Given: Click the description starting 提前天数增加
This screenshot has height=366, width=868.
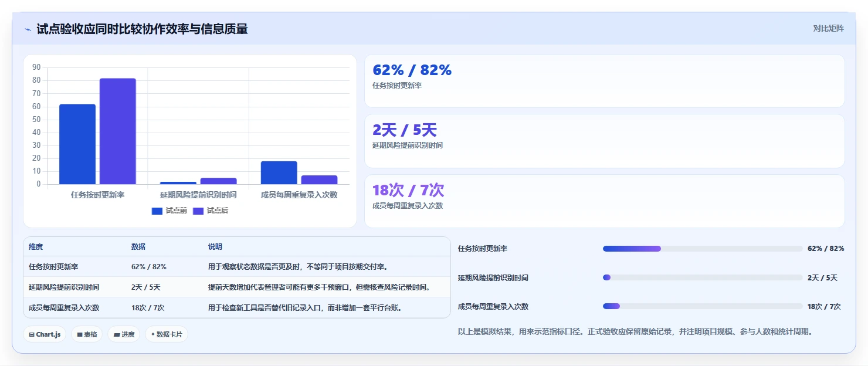Looking at the screenshot, I should pos(320,287).
